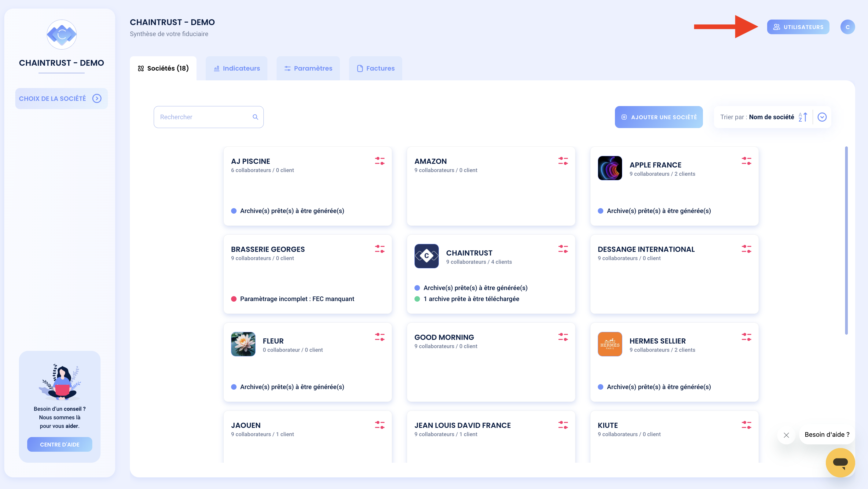Open the user avatar C menu
This screenshot has width=868, height=489.
pyautogui.click(x=847, y=27)
